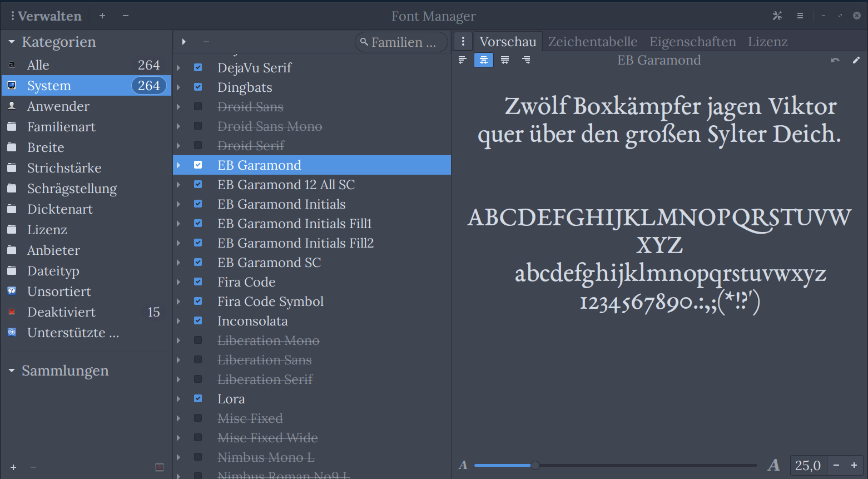The width and height of the screenshot is (868, 479).
Task: Collapse the Kategorien section
Action: pyautogui.click(x=12, y=42)
